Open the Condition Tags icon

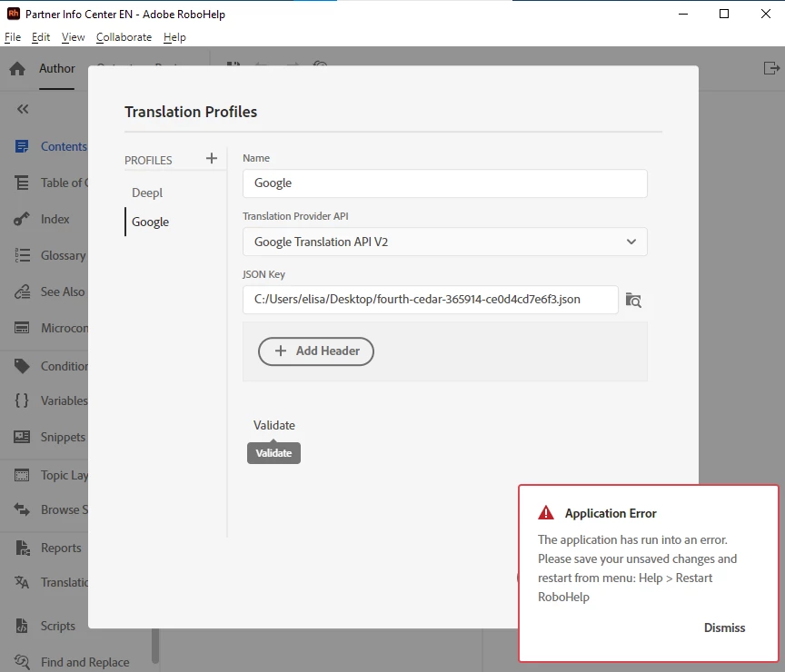pos(22,366)
